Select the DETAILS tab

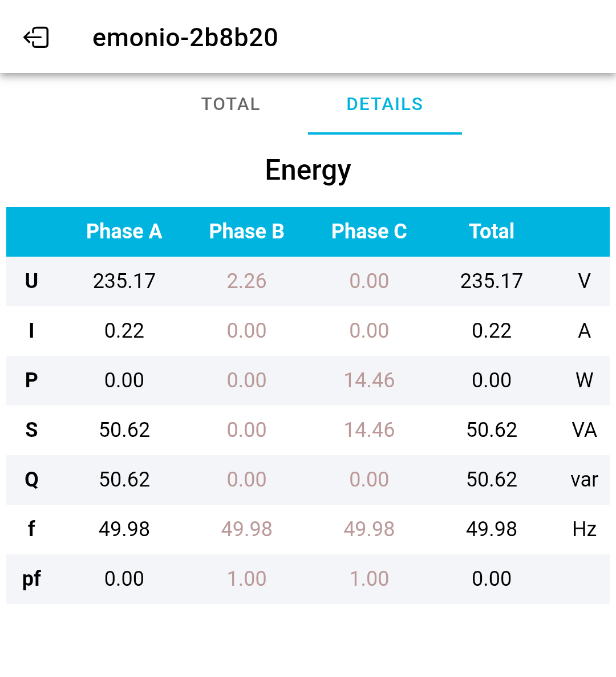pos(384,104)
